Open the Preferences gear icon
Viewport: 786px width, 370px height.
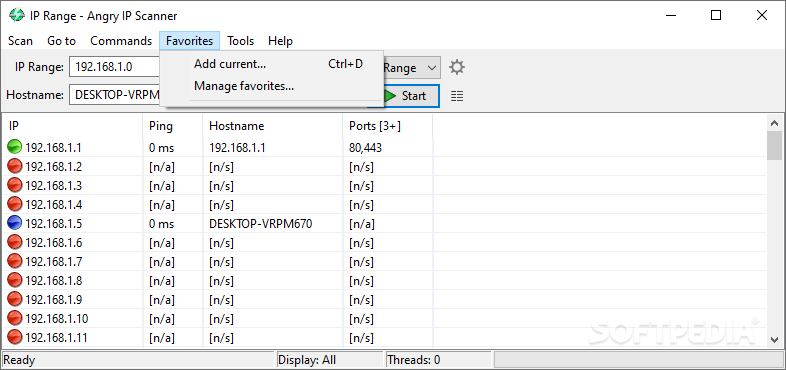click(x=457, y=67)
